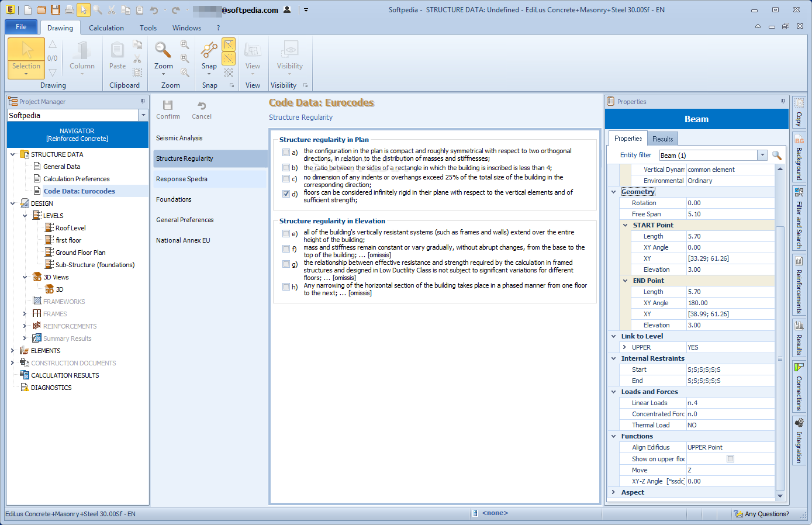Image resolution: width=812 pixels, height=525 pixels.
Task: Click the Snap nodes icon
Action: pyautogui.click(x=209, y=57)
